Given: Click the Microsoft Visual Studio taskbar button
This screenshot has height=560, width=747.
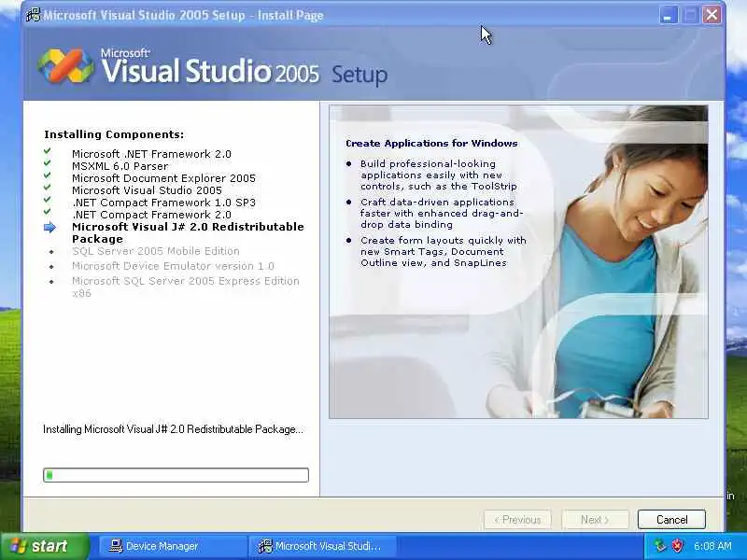Looking at the screenshot, I should [x=322, y=546].
